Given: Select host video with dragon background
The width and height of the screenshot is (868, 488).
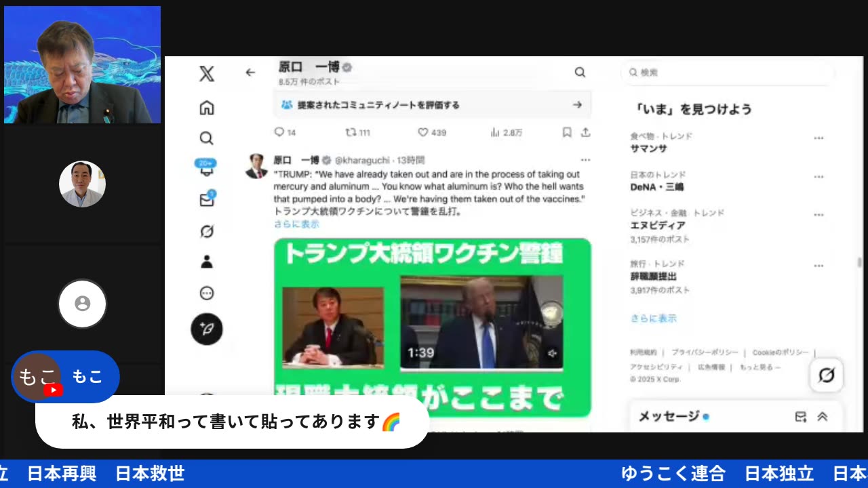Looking at the screenshot, I should pyautogui.click(x=82, y=64).
